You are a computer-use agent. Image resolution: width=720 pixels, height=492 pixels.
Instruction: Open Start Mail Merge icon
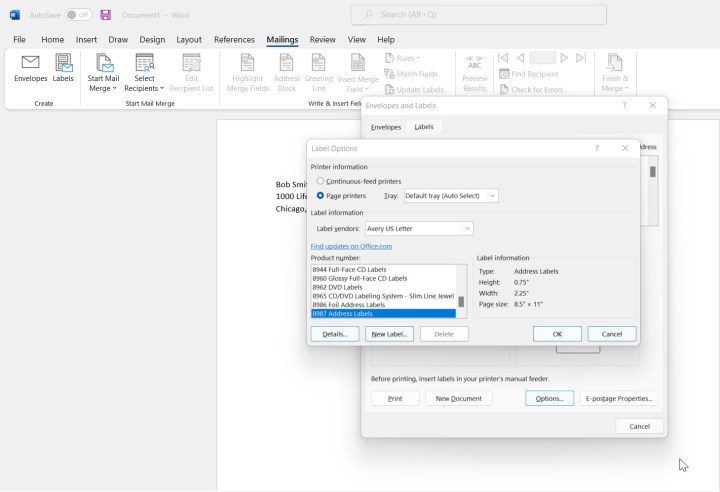[103, 72]
